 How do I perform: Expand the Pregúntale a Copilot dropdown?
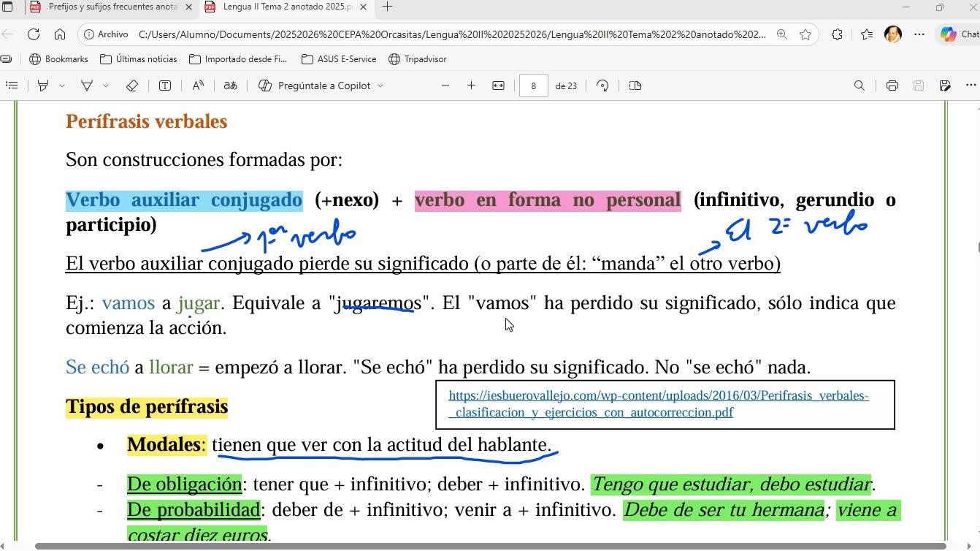pyautogui.click(x=380, y=85)
